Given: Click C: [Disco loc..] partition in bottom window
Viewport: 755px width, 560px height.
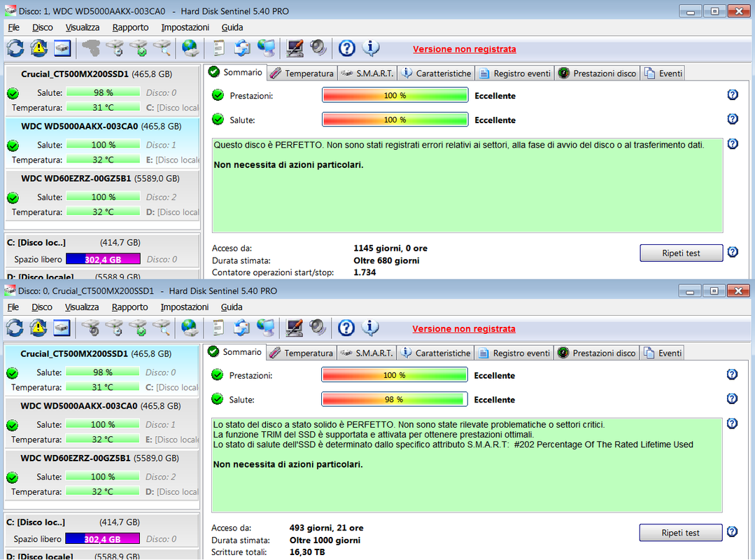Looking at the screenshot, I should 101,530.
